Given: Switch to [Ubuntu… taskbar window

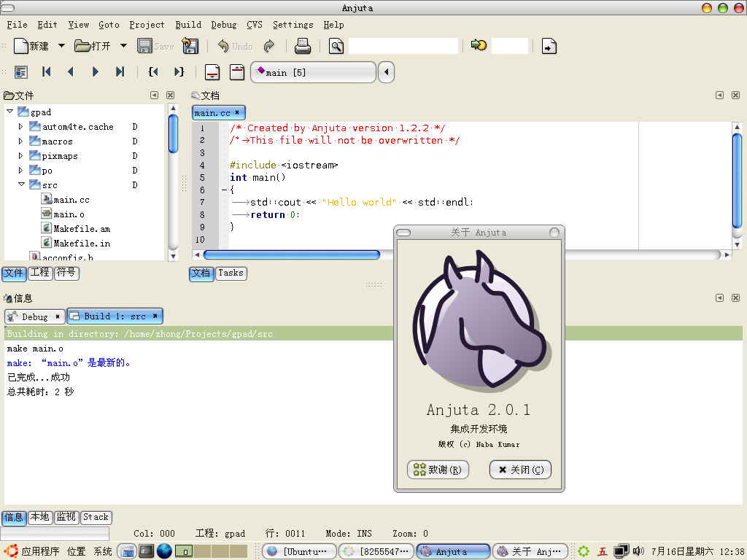Looking at the screenshot, I should (x=299, y=551).
